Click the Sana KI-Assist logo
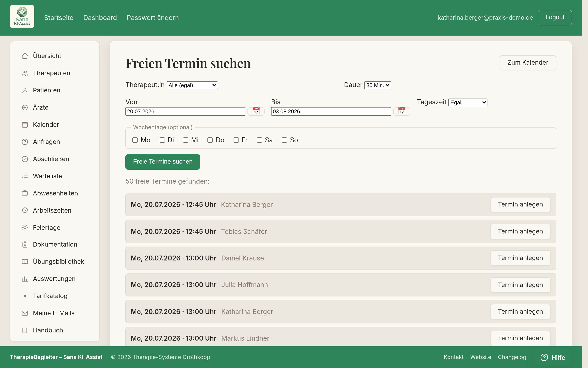588x368 pixels. pos(22,16)
